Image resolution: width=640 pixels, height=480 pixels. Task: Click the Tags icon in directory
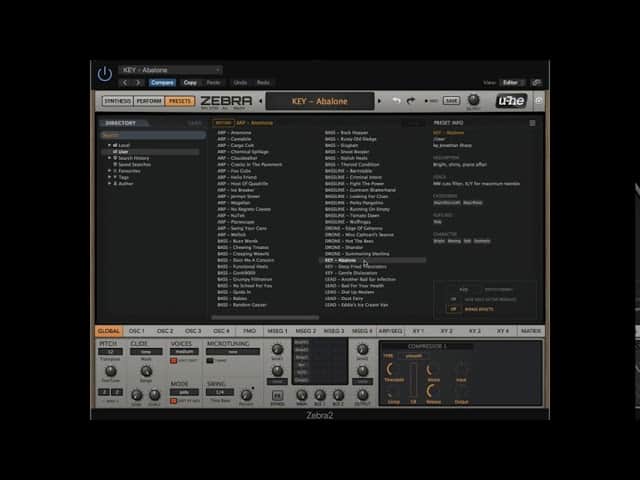[x=115, y=177]
